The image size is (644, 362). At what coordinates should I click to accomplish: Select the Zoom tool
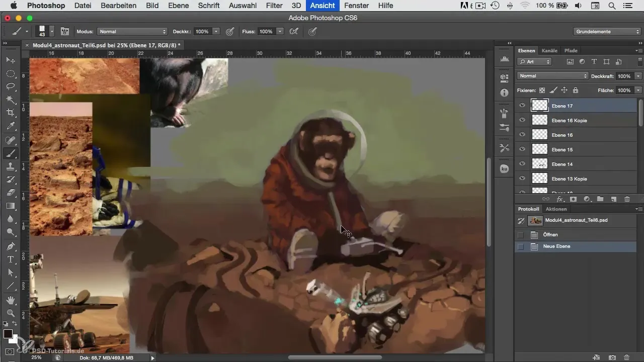click(11, 313)
